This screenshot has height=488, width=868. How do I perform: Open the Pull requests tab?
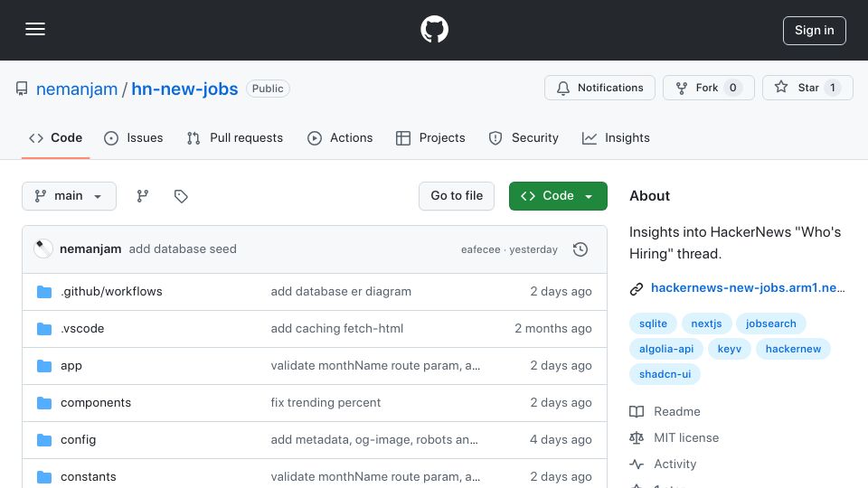click(235, 137)
